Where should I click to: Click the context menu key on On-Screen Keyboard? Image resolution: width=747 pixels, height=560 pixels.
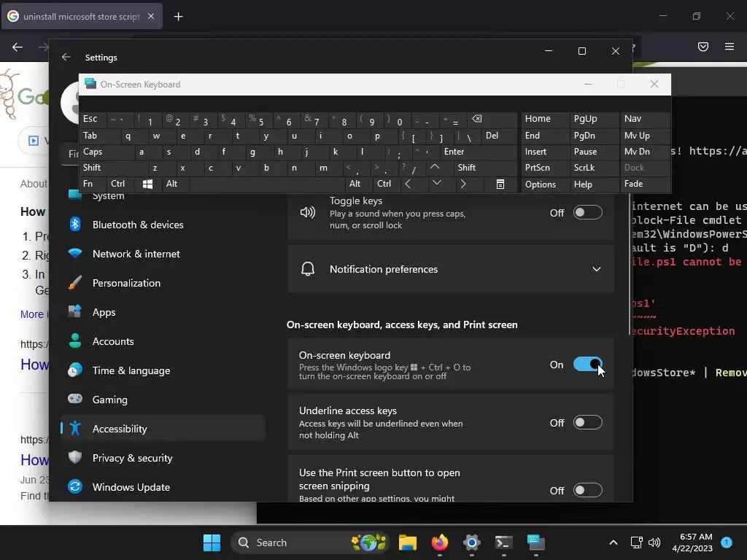tap(500, 184)
